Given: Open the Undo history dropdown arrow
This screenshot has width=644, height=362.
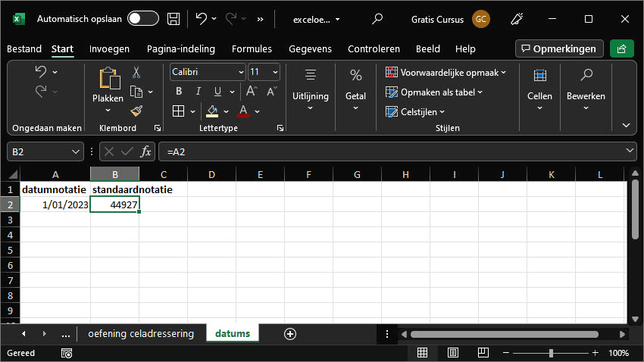Looking at the screenshot, I should click(x=214, y=19).
